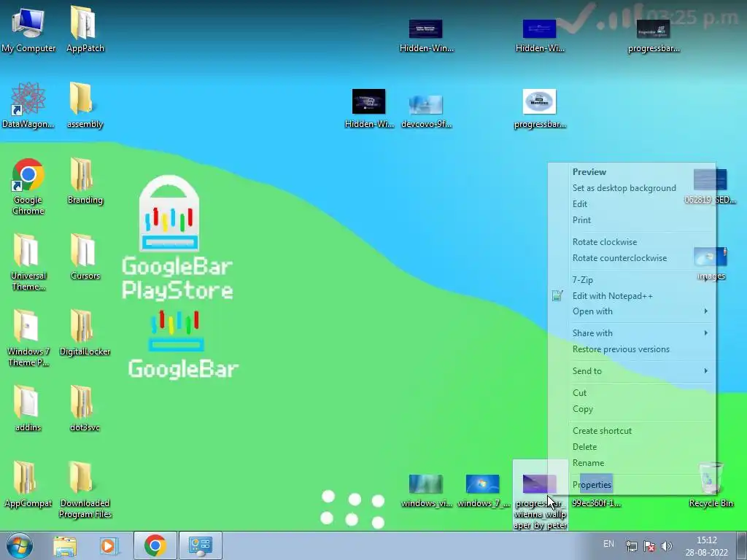
Task: Select the Hidden-Wi... file with blue thumbnail at top
Action: coord(539,35)
